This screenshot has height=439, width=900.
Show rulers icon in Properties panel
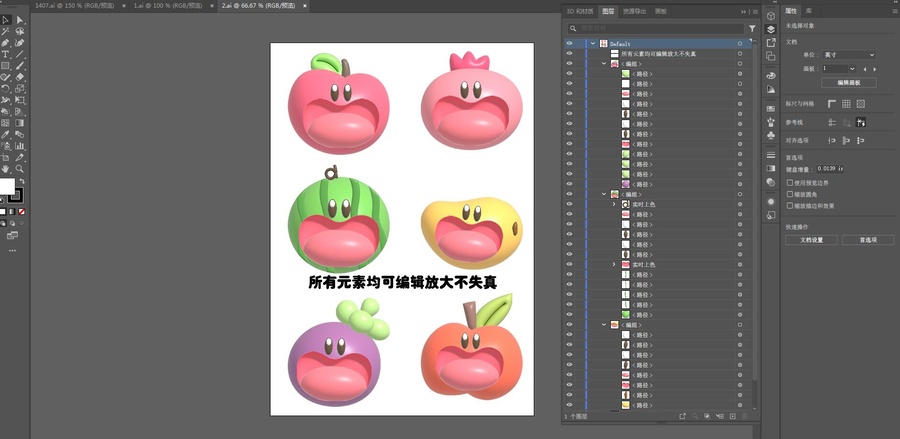832,104
